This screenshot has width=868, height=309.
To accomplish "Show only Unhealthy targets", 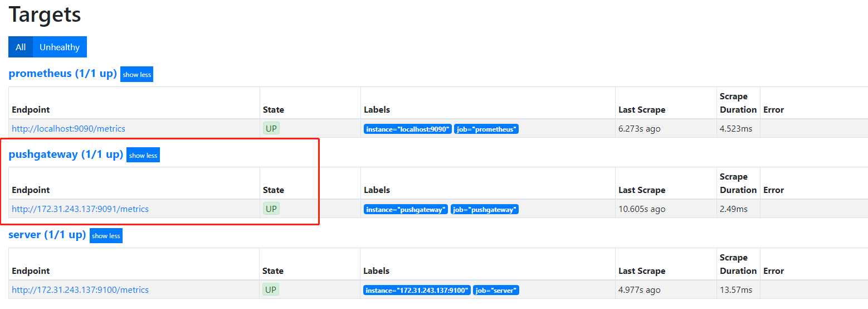I will coord(60,47).
